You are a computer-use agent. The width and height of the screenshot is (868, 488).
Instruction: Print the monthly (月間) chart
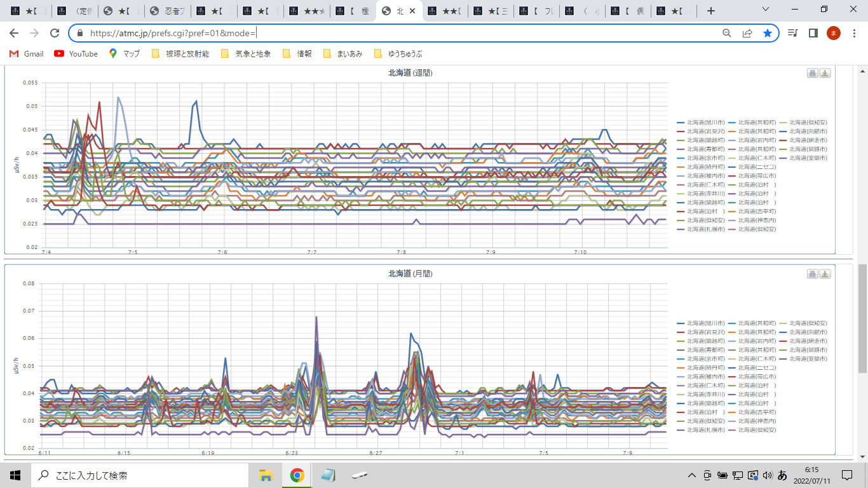(812, 274)
